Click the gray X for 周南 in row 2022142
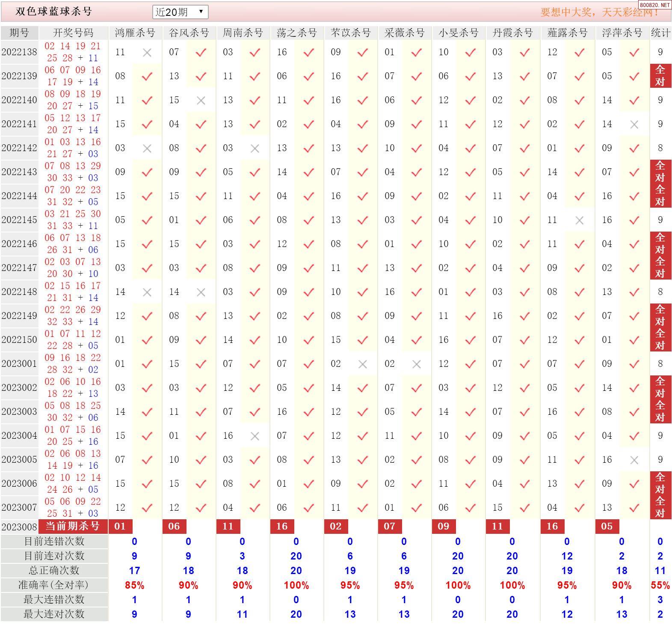This screenshot has width=672, height=625. coord(255,149)
